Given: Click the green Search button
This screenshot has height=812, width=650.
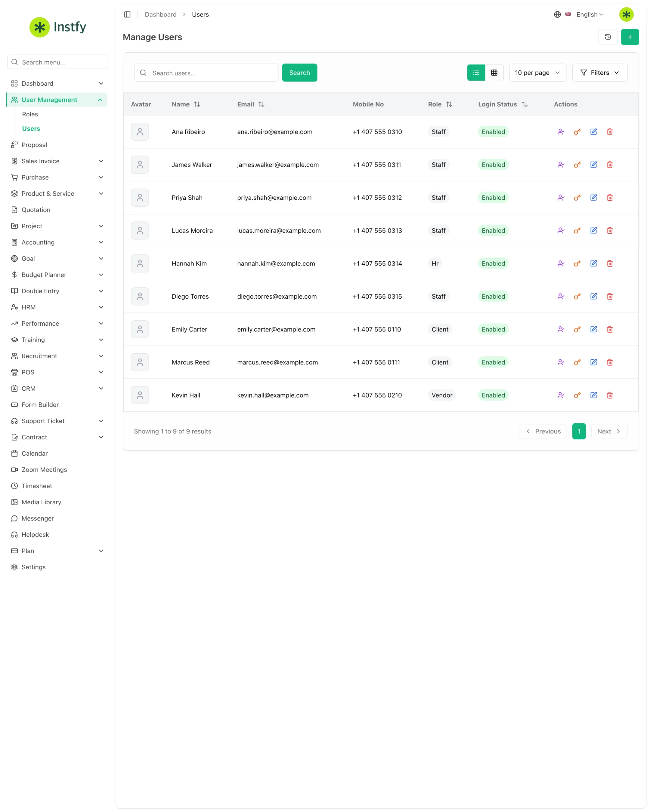Looking at the screenshot, I should point(299,73).
